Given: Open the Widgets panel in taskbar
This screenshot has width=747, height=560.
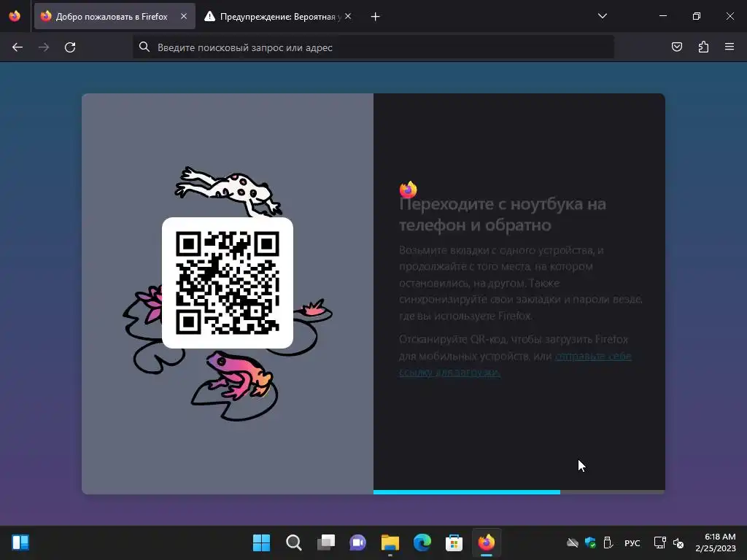Looking at the screenshot, I should 20,542.
